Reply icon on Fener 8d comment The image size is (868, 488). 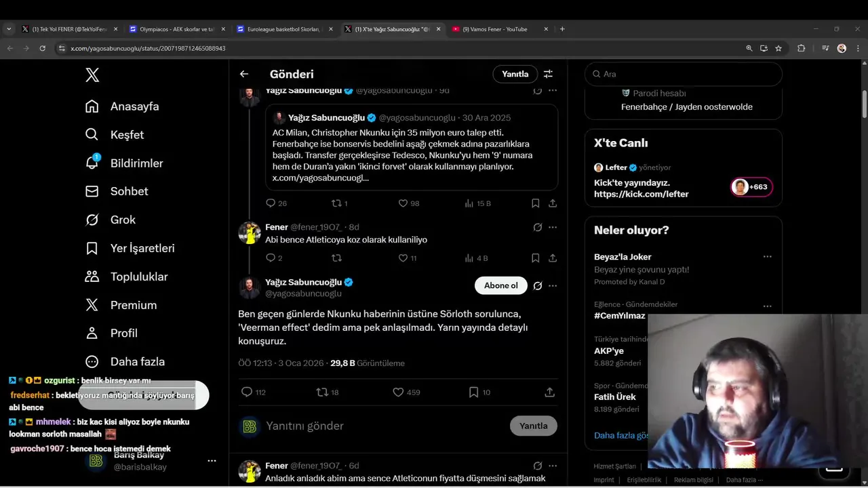tap(271, 258)
